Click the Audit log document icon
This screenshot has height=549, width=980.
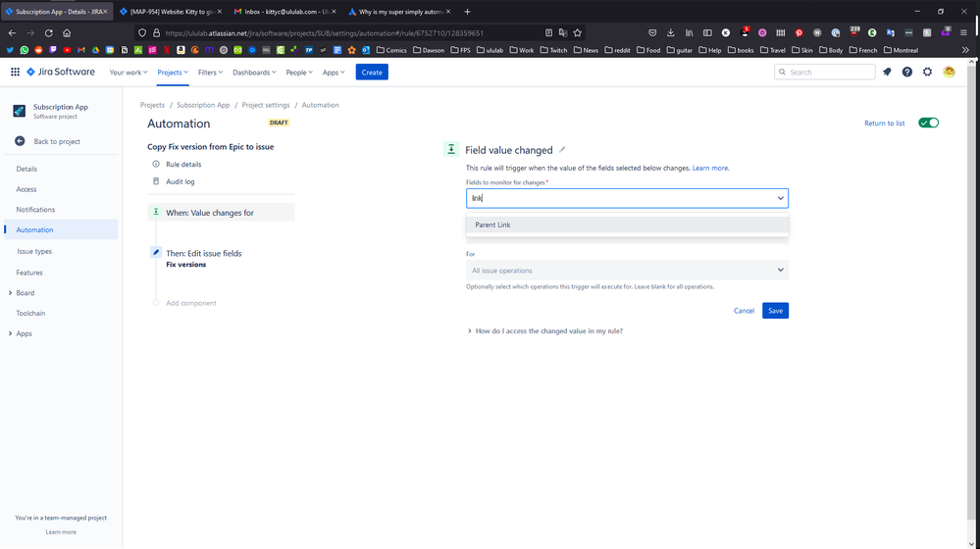(156, 181)
